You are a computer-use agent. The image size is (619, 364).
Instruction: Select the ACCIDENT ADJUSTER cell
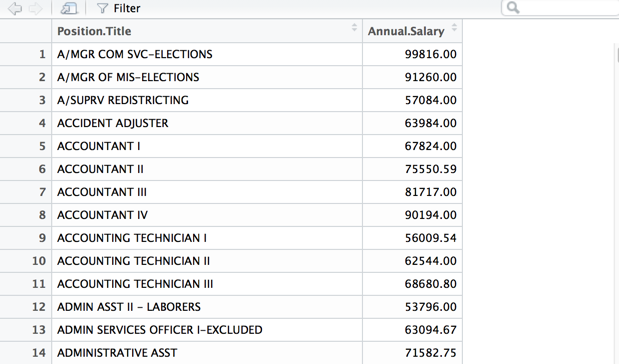207,123
